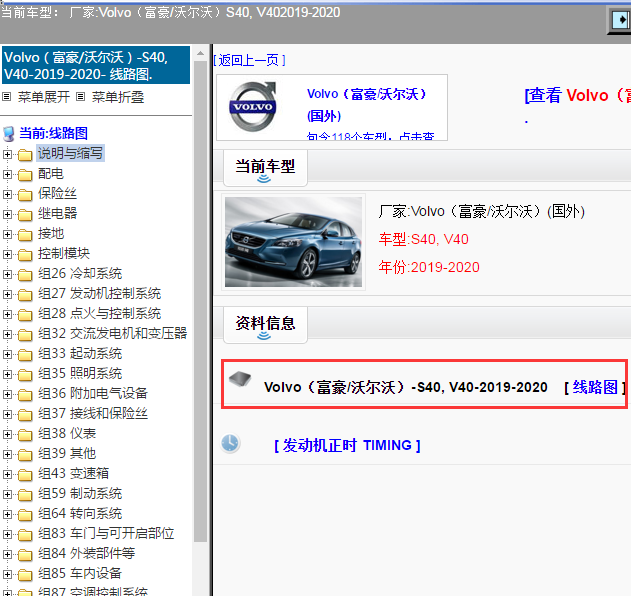Click the Volvo logo image
The image size is (631, 596).
pos(253,107)
